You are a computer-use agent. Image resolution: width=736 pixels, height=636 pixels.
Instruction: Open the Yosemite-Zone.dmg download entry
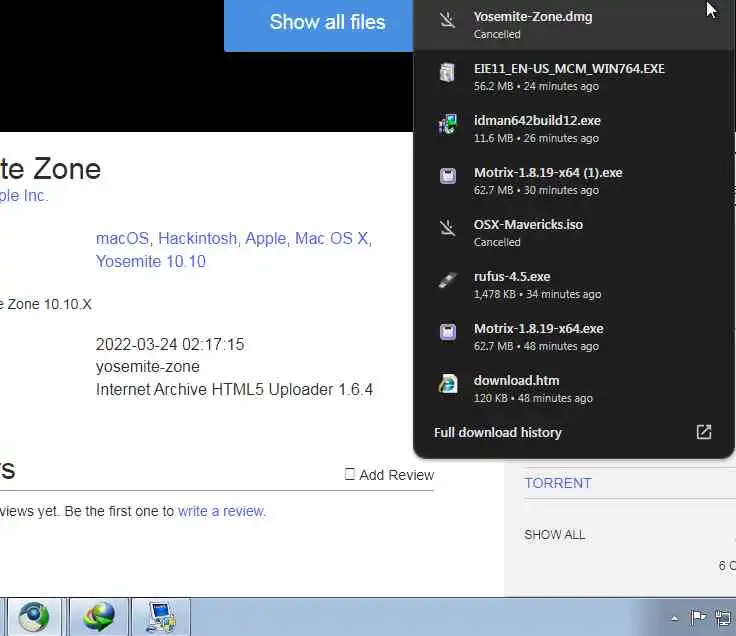click(574, 25)
